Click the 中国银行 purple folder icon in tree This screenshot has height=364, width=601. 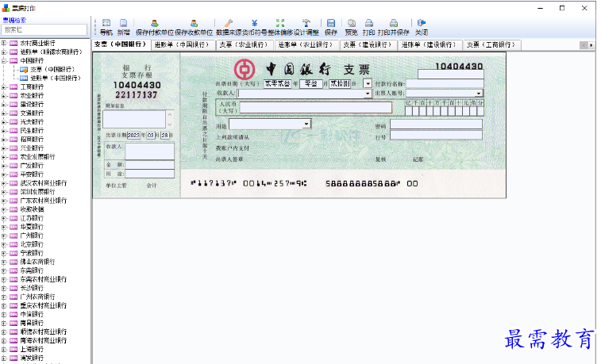(13, 60)
